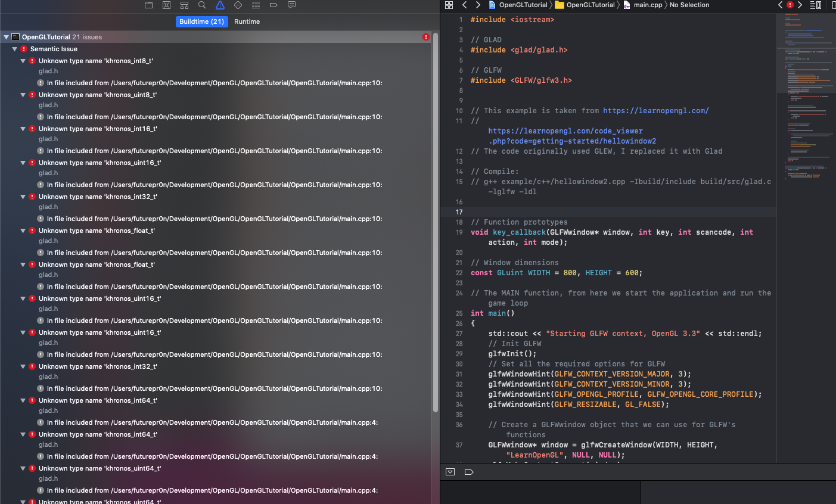The height and width of the screenshot is (504, 836).
Task: Select the Buildtime (21) filter tab
Action: coord(201,21)
